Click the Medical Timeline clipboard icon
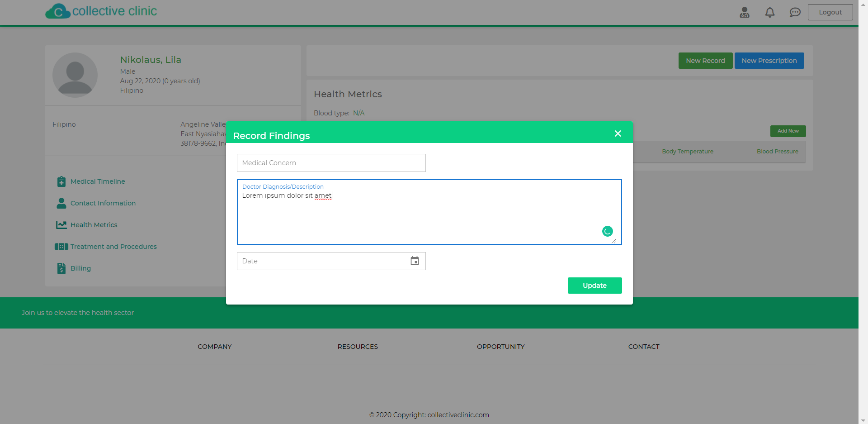The image size is (868, 424). click(61, 181)
